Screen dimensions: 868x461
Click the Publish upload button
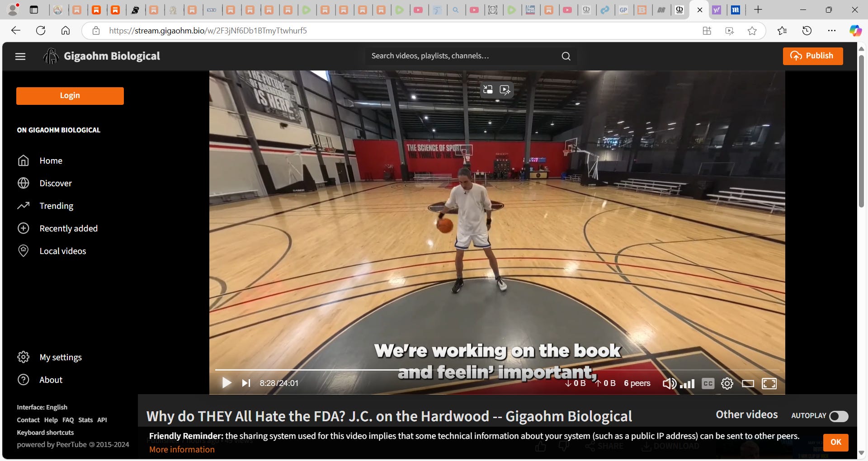812,56
